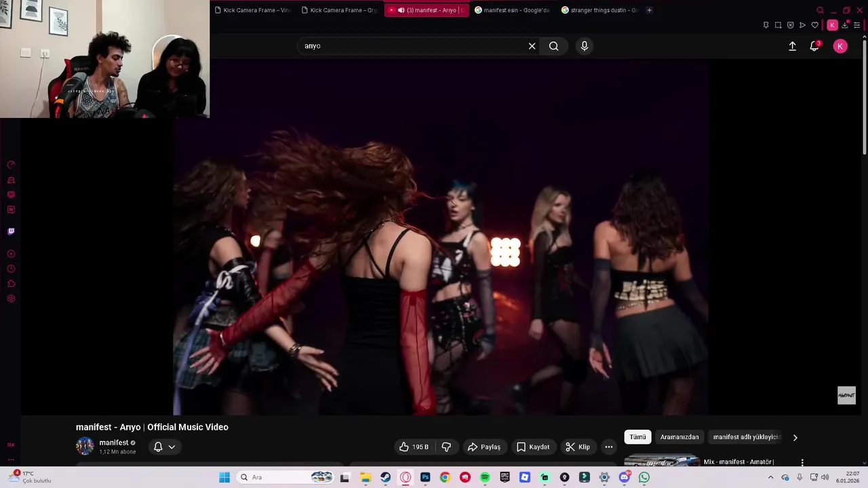Click the YouTube search magnifier icon
The width and height of the screenshot is (868, 488).
pyautogui.click(x=554, y=46)
